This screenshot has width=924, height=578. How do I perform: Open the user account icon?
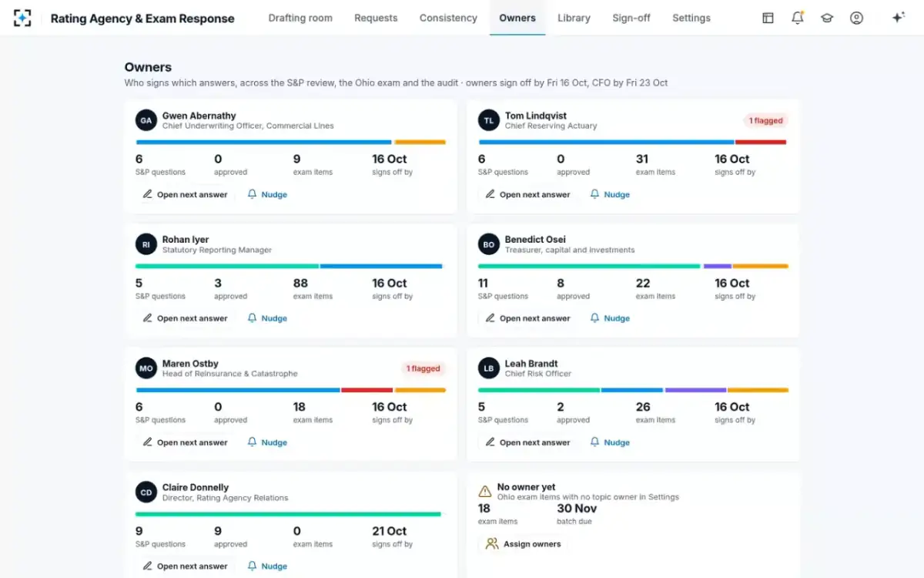point(856,18)
